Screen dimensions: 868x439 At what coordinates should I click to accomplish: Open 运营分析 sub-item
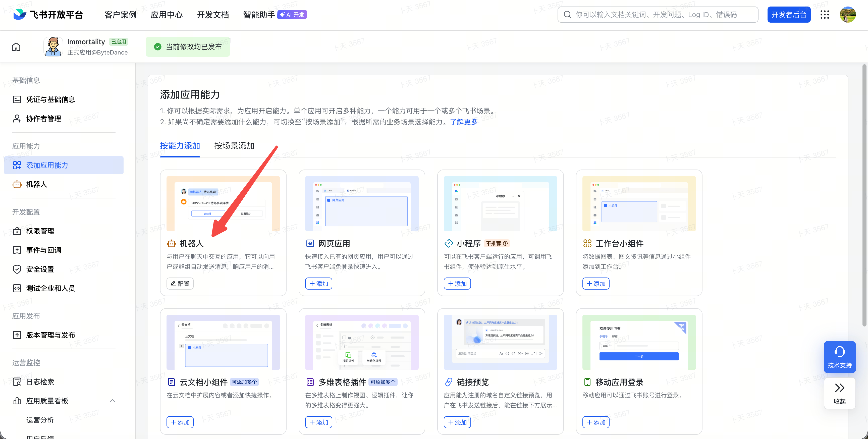(40, 420)
